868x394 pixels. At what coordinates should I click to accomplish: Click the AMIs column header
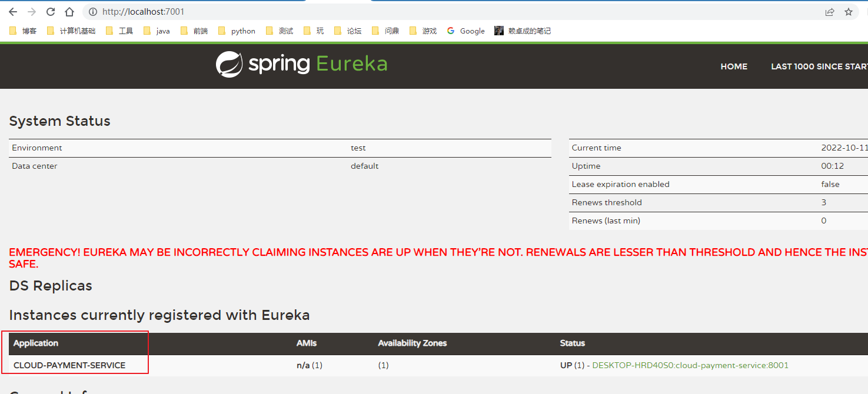coord(307,343)
